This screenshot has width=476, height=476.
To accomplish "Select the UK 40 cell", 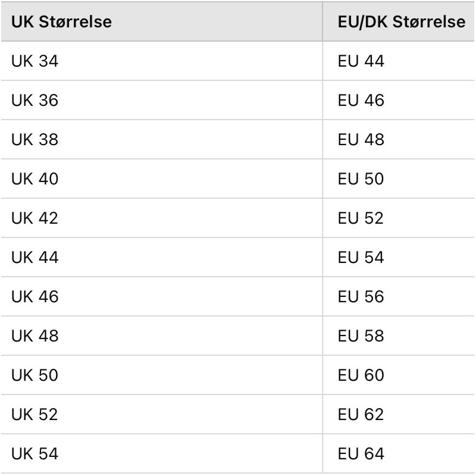I will click(161, 178).
